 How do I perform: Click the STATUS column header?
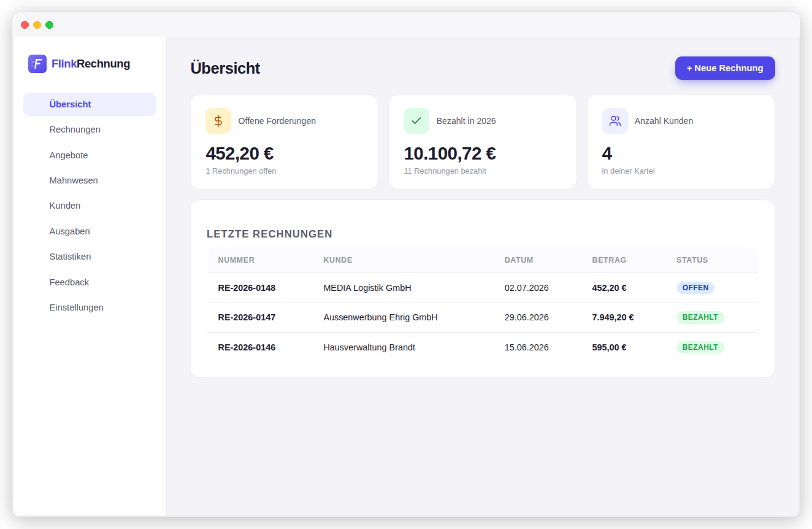(692, 260)
